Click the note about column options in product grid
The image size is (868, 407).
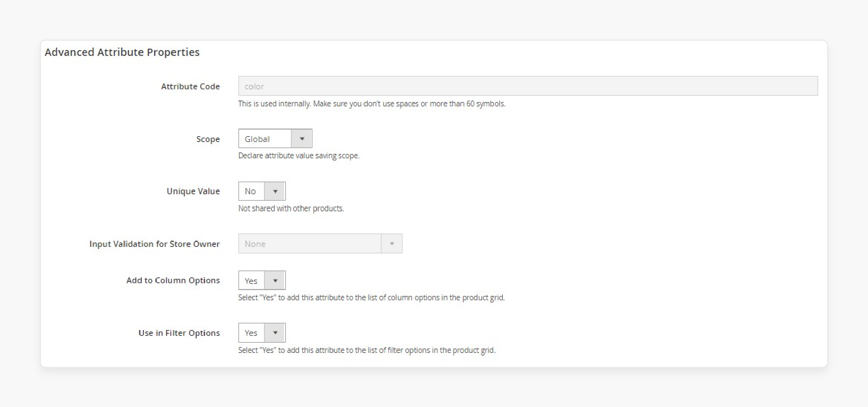pos(371,298)
